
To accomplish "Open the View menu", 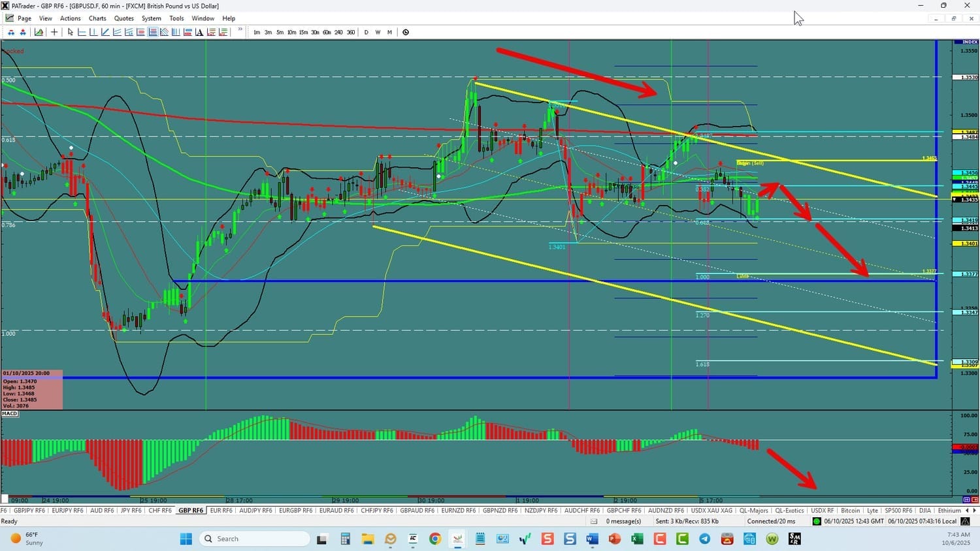I will [x=46, y=18].
